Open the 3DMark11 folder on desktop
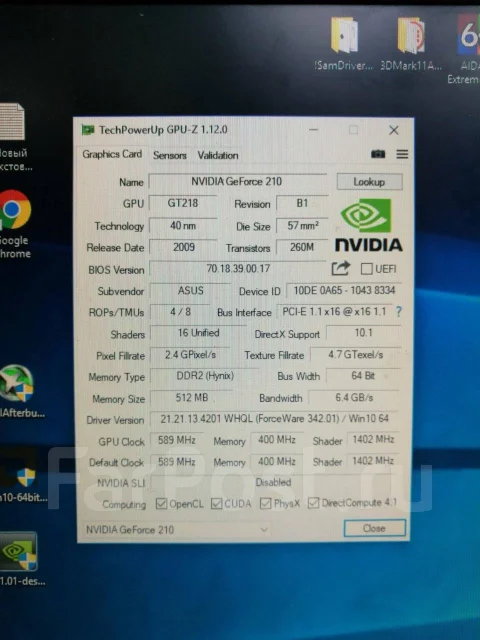Viewport: 480px width, 640px height. [x=411, y=44]
